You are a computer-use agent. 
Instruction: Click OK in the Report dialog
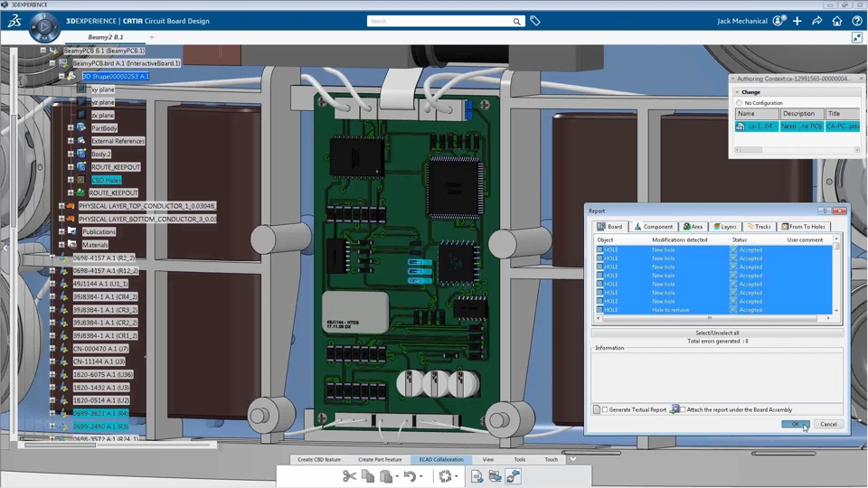pos(796,425)
